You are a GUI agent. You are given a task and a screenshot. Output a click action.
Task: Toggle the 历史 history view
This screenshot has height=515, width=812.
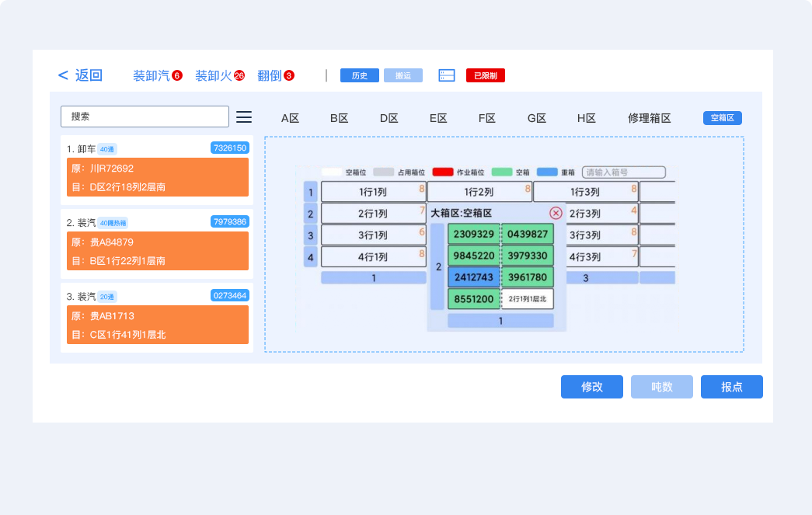click(x=359, y=75)
